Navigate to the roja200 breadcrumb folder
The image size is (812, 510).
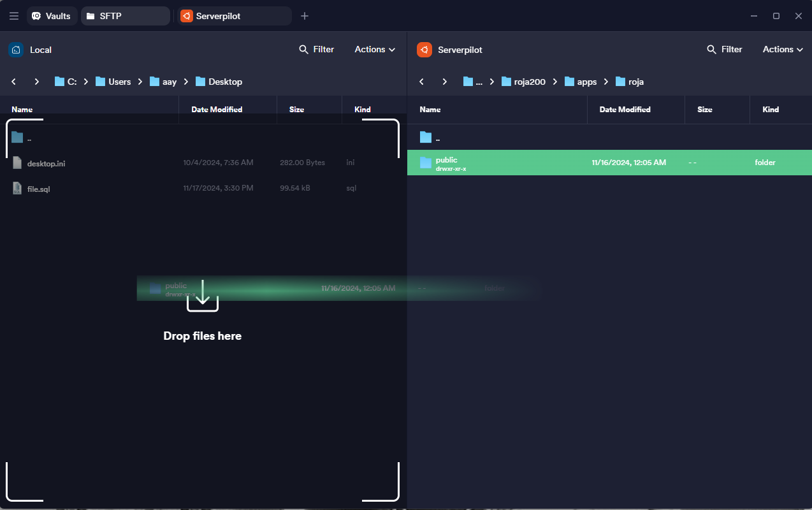530,82
